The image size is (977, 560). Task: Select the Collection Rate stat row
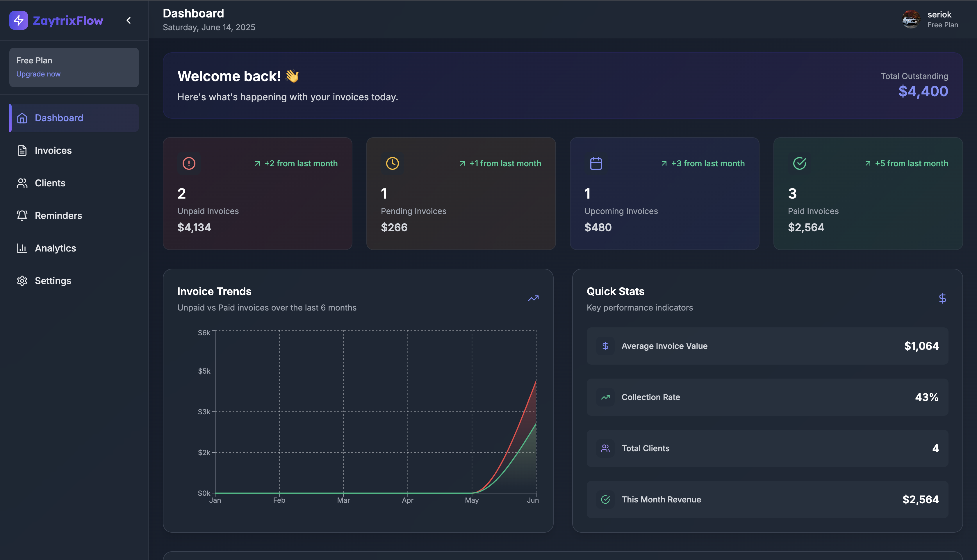(x=767, y=397)
